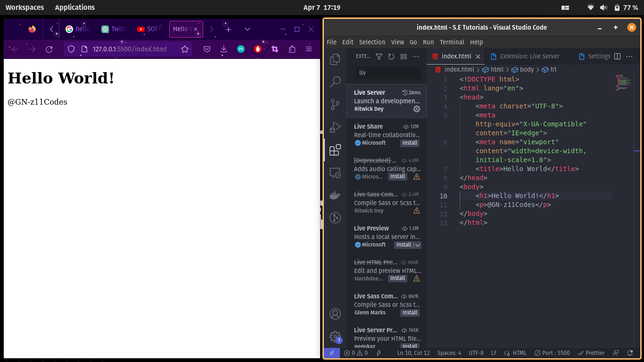The height and width of the screenshot is (362, 644).
Task: Open extensions panel more actions menu
Action: 416,57
